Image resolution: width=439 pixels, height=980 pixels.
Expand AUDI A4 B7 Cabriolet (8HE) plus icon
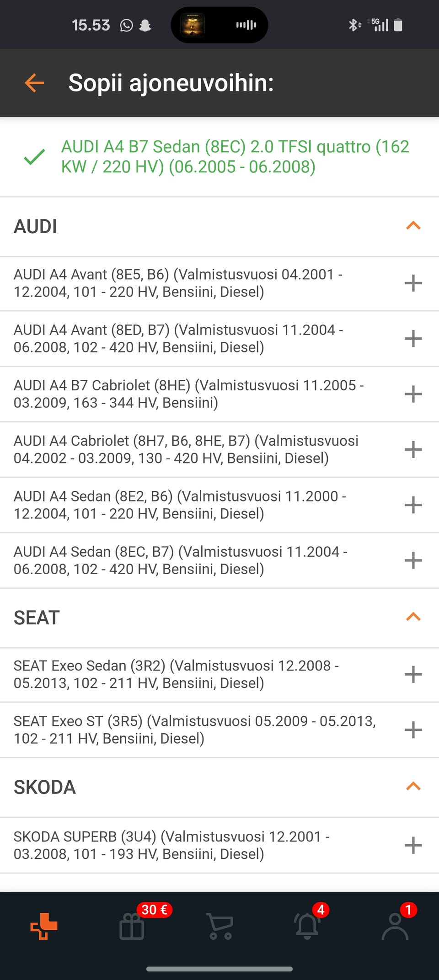click(x=413, y=394)
